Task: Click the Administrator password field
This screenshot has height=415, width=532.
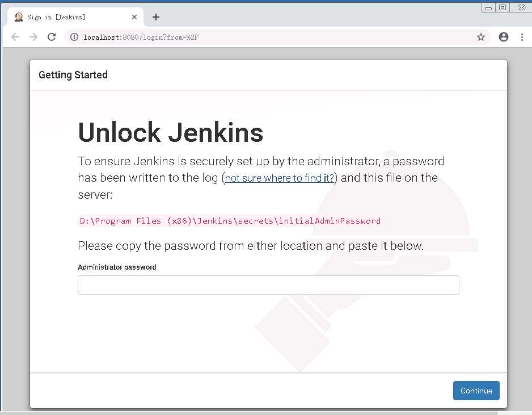Action: [x=268, y=285]
